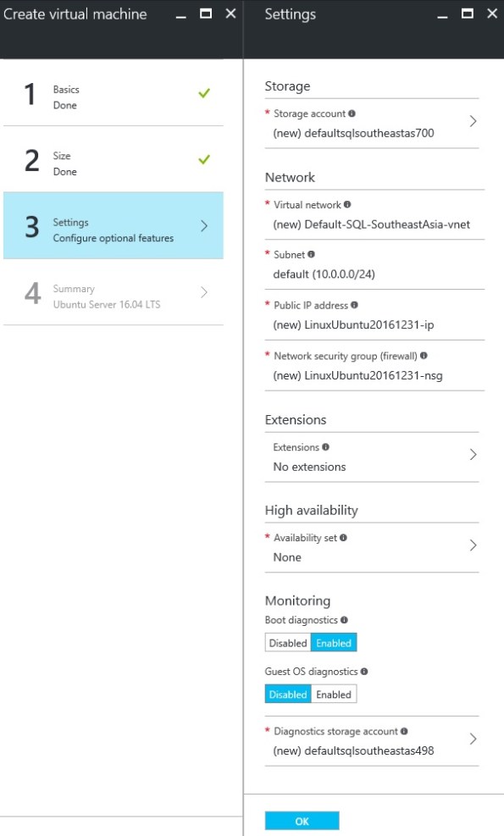Image resolution: width=504 pixels, height=836 pixels.
Task: Enable Guest OS diagnostics
Action: point(334,694)
